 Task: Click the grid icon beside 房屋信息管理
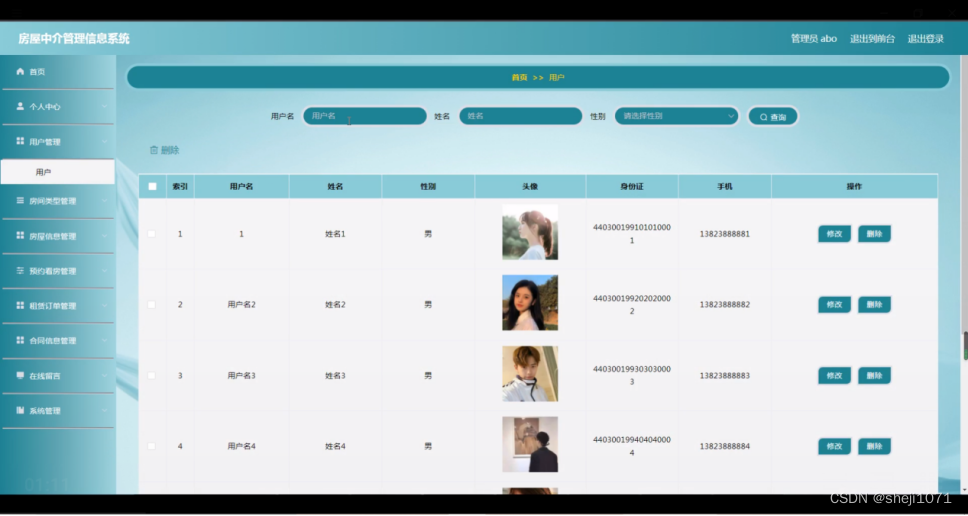(x=20, y=236)
